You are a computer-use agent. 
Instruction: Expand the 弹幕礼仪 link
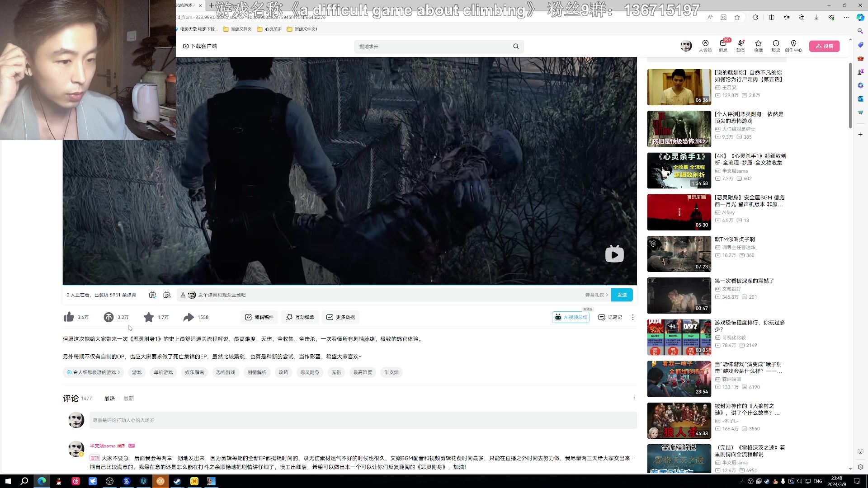(x=596, y=295)
